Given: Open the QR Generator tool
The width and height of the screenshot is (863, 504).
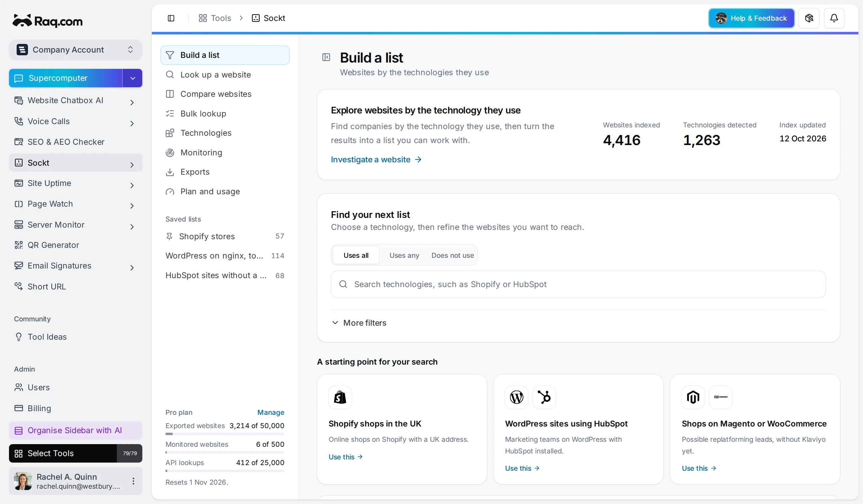Looking at the screenshot, I should pyautogui.click(x=75, y=245).
